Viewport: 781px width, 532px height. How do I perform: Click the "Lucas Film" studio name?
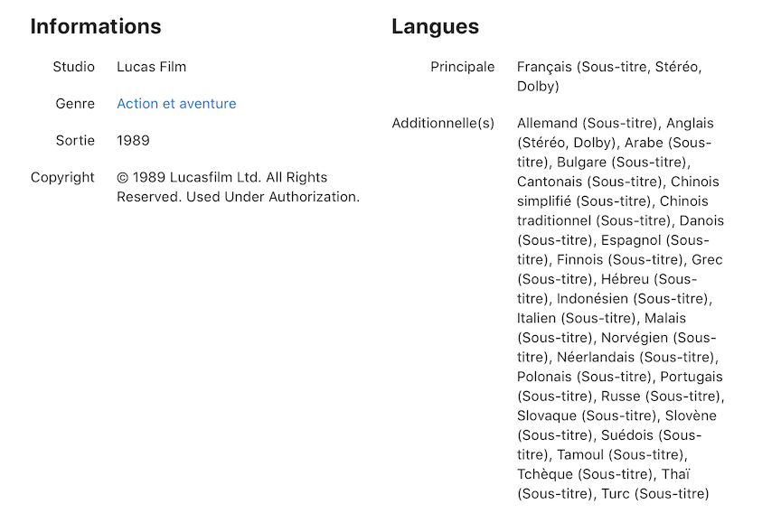(151, 67)
